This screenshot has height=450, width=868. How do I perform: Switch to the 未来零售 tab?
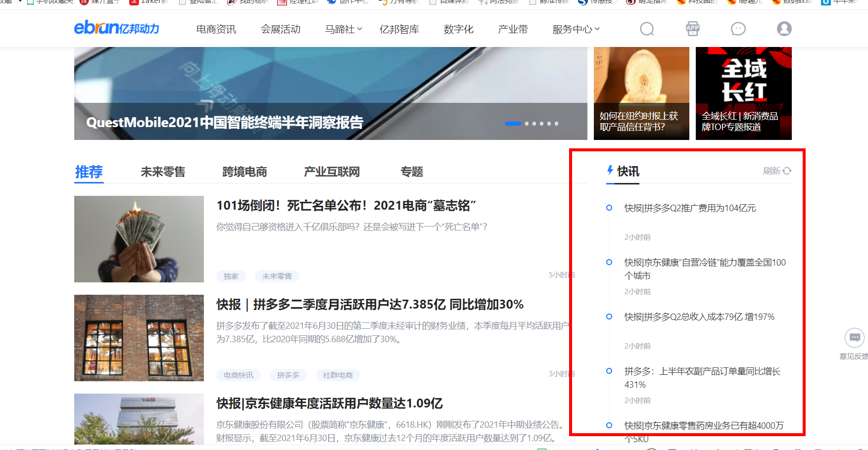pyautogui.click(x=163, y=172)
